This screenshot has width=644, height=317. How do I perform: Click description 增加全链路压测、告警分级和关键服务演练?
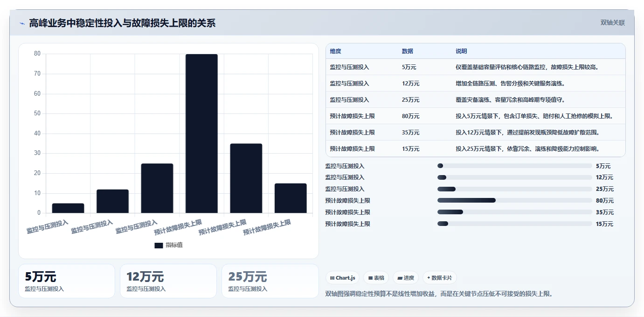[x=511, y=84]
